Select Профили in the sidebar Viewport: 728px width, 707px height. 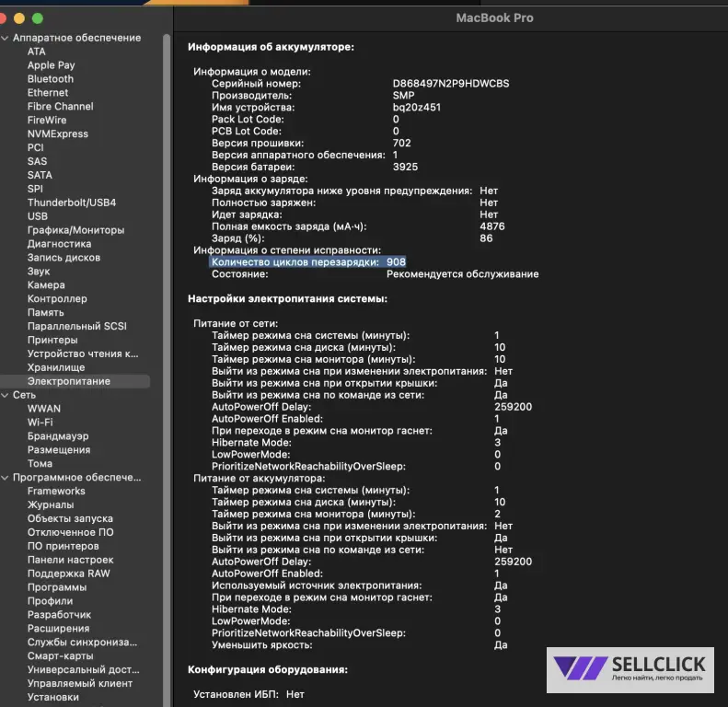coord(50,601)
